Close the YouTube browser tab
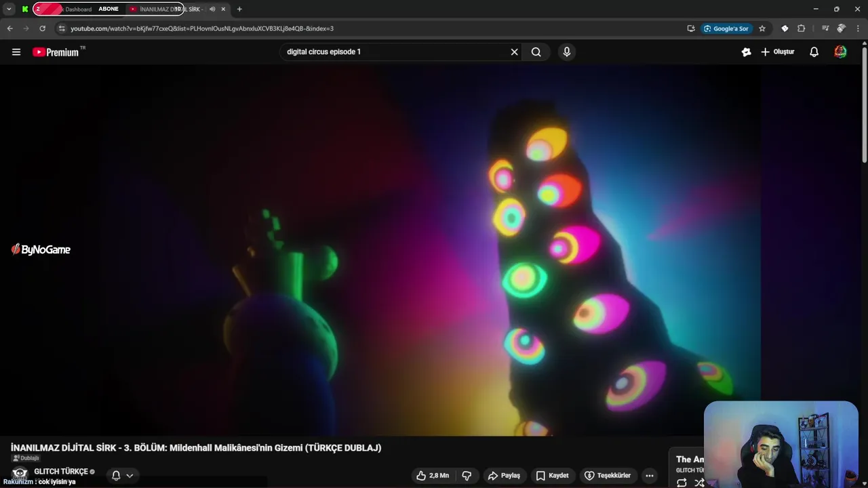This screenshot has width=868, height=488. pyautogui.click(x=223, y=9)
